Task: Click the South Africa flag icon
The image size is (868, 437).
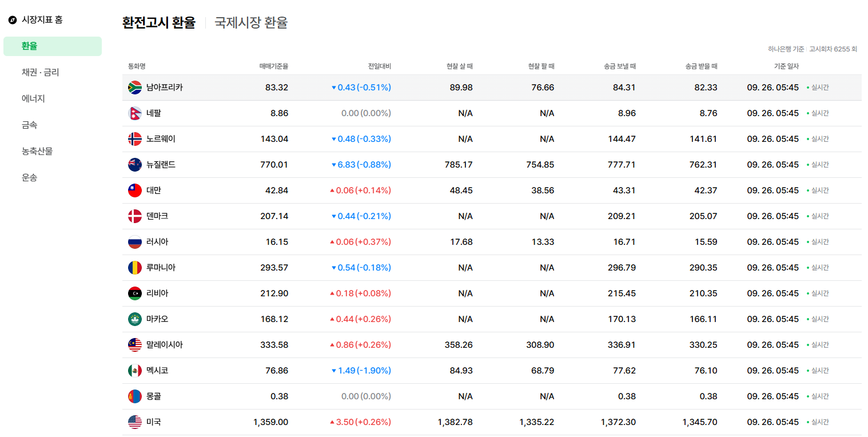Action: [x=135, y=88]
